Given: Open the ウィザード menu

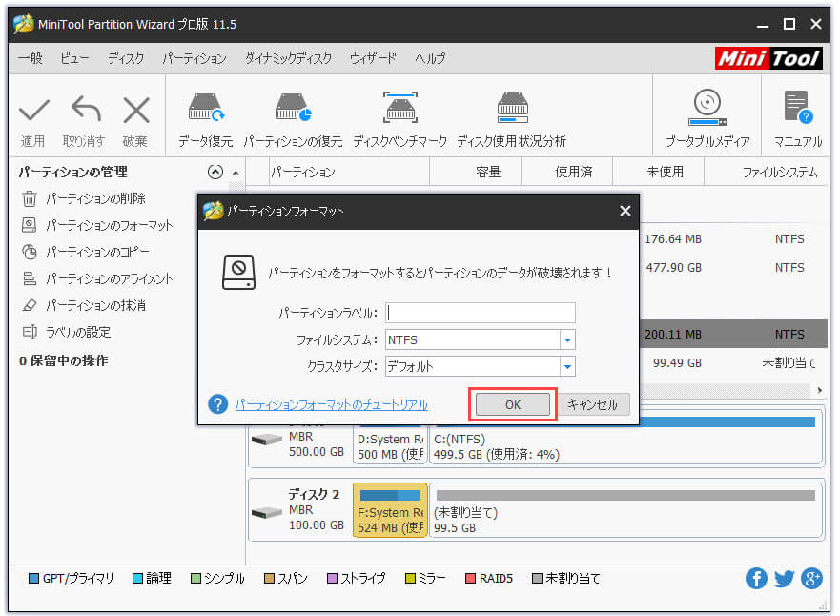Looking at the screenshot, I should click(x=373, y=58).
